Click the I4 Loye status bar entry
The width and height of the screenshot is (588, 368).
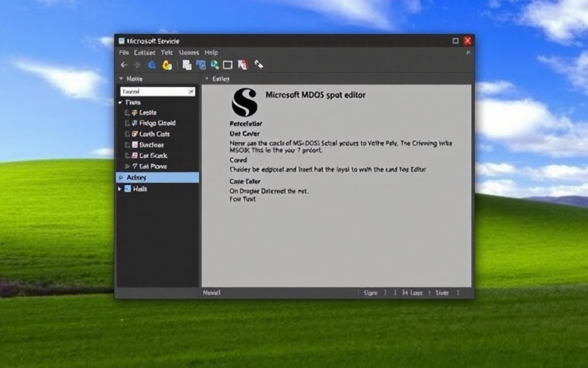click(x=412, y=293)
